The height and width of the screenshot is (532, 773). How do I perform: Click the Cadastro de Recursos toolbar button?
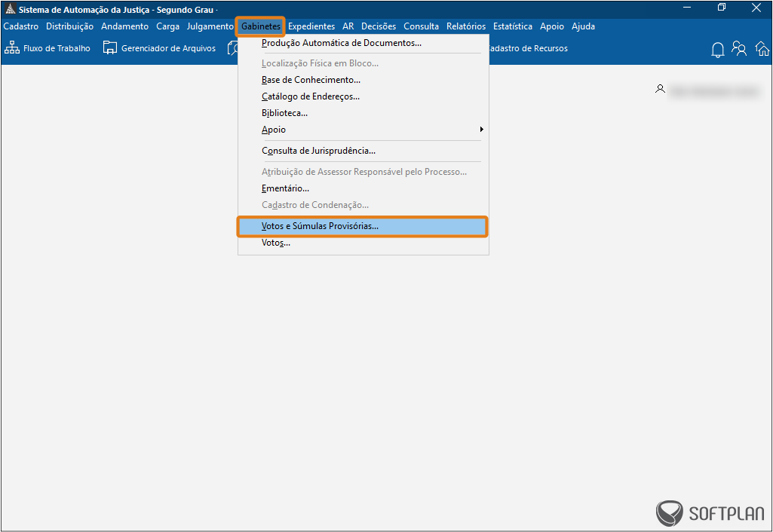[527, 48]
